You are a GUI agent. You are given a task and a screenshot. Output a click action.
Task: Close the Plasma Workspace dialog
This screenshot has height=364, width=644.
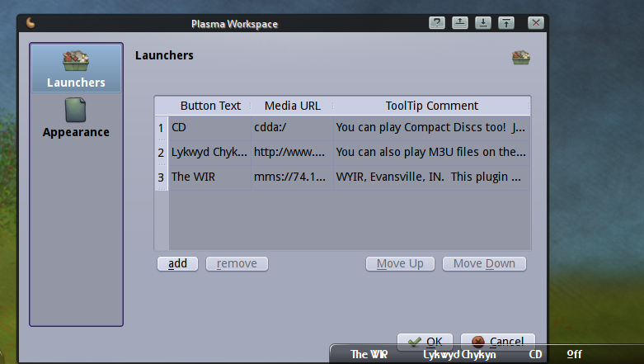[536, 22]
